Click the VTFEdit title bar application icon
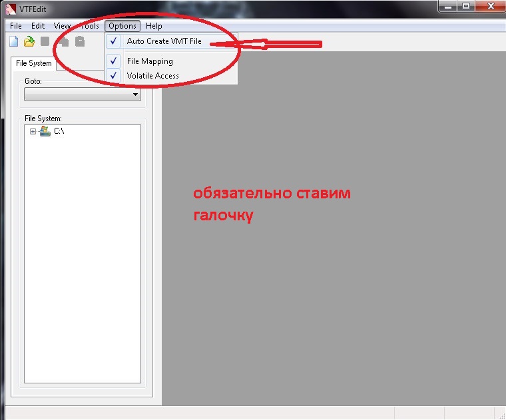This screenshot has width=506, height=420. pyautogui.click(x=11, y=9)
